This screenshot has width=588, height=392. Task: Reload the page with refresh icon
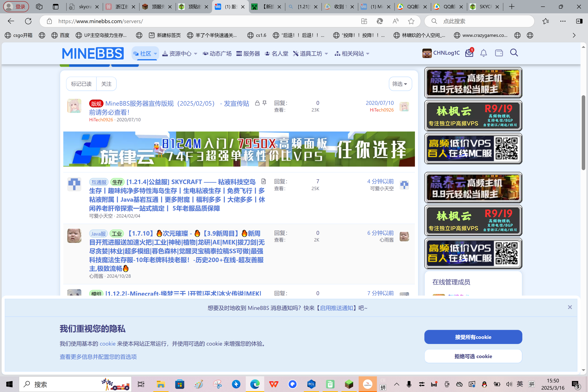pos(28,21)
